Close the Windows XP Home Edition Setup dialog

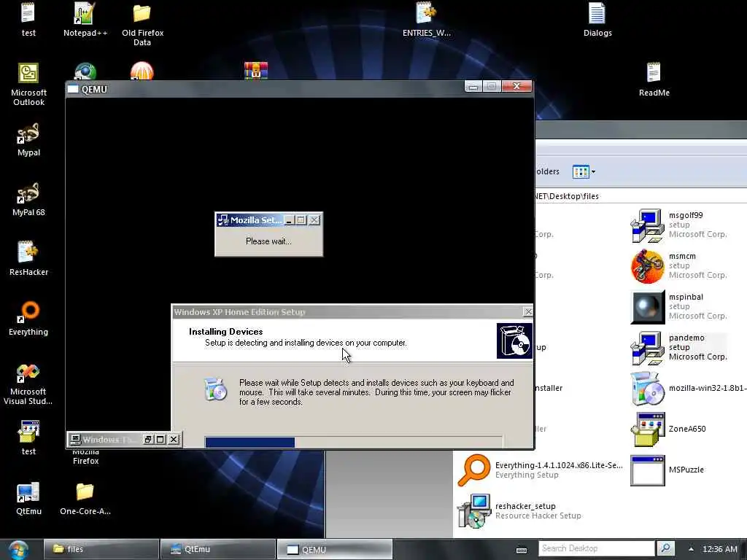point(528,312)
